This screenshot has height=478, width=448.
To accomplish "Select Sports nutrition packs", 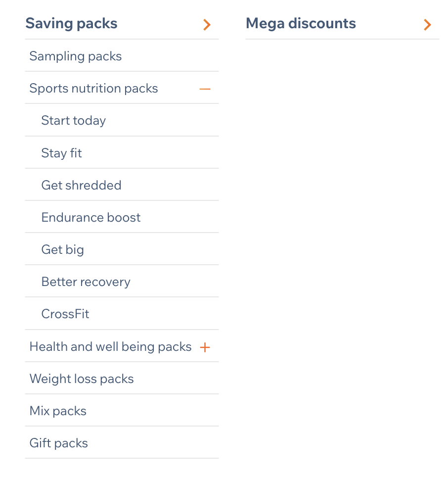I will [93, 88].
